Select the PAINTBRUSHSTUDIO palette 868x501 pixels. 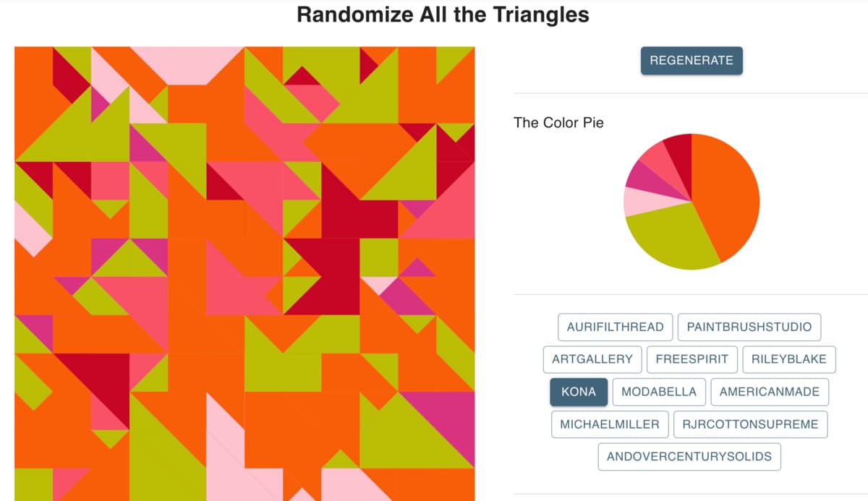749,327
